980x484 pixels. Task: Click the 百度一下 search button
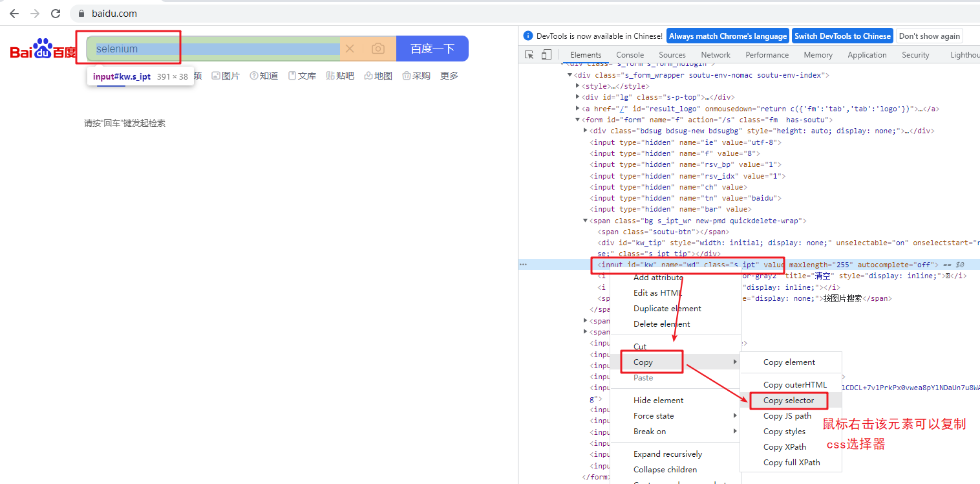click(x=432, y=49)
